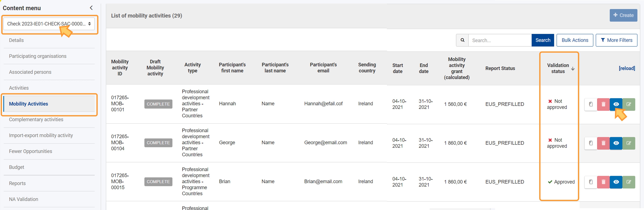Click the Create button

[x=623, y=15]
